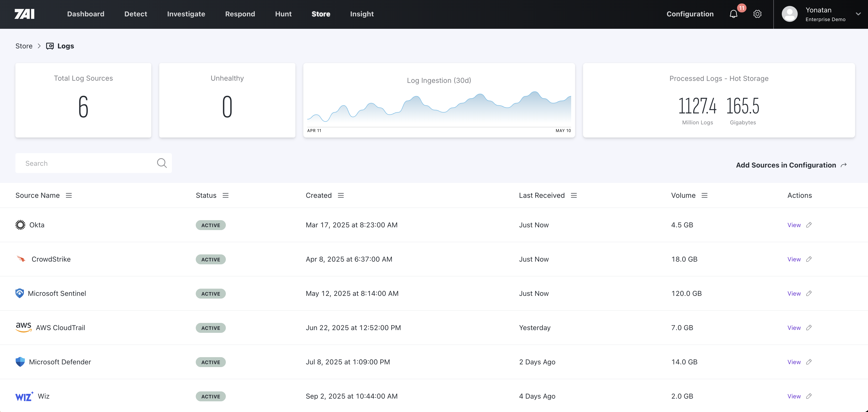Click the Unhealthy count card
The image size is (868, 412).
(227, 100)
